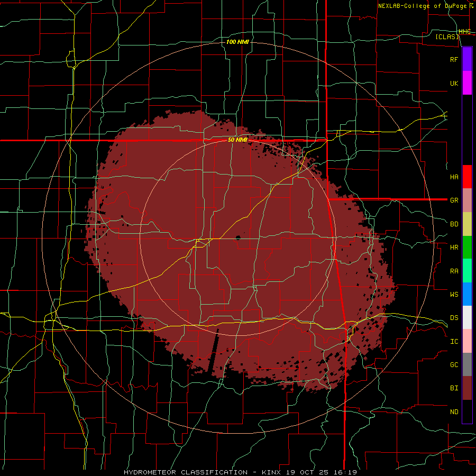476x476 pixels.
Task: Click the gray GC legend color swatch
Action: click(467, 364)
